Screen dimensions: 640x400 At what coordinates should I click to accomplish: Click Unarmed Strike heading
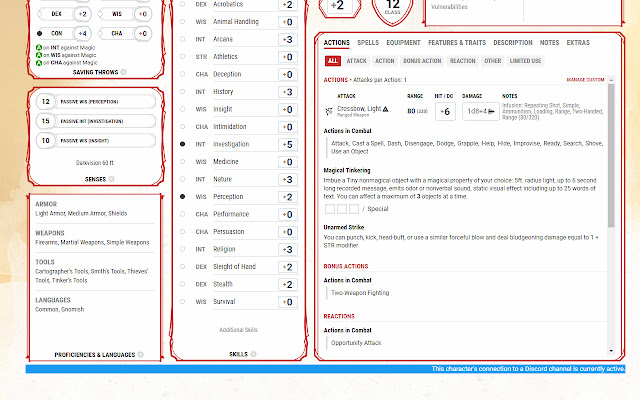tap(344, 227)
